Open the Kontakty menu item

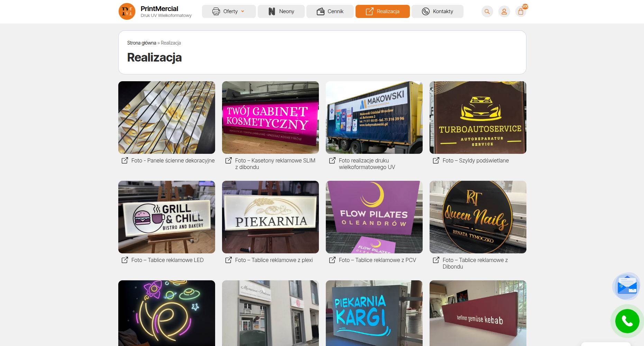pyautogui.click(x=437, y=11)
